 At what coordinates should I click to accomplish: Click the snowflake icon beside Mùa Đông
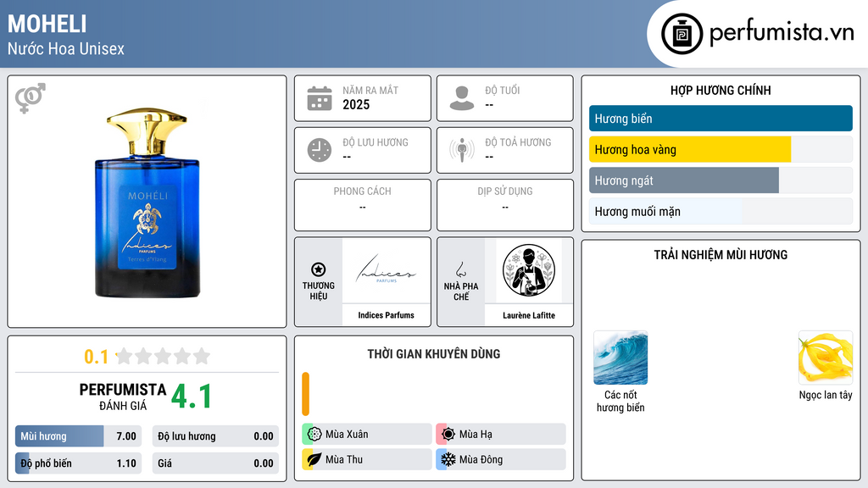coord(448,459)
